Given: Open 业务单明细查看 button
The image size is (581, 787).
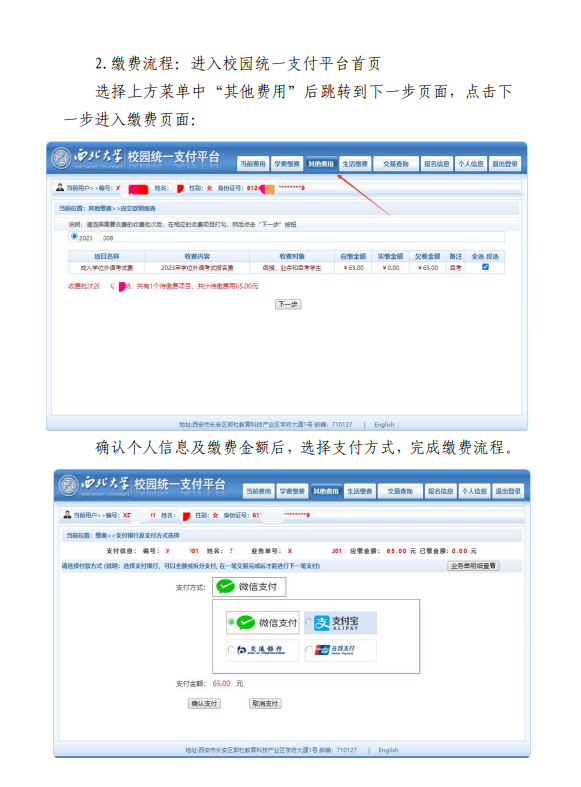Looking at the screenshot, I should [473, 566].
